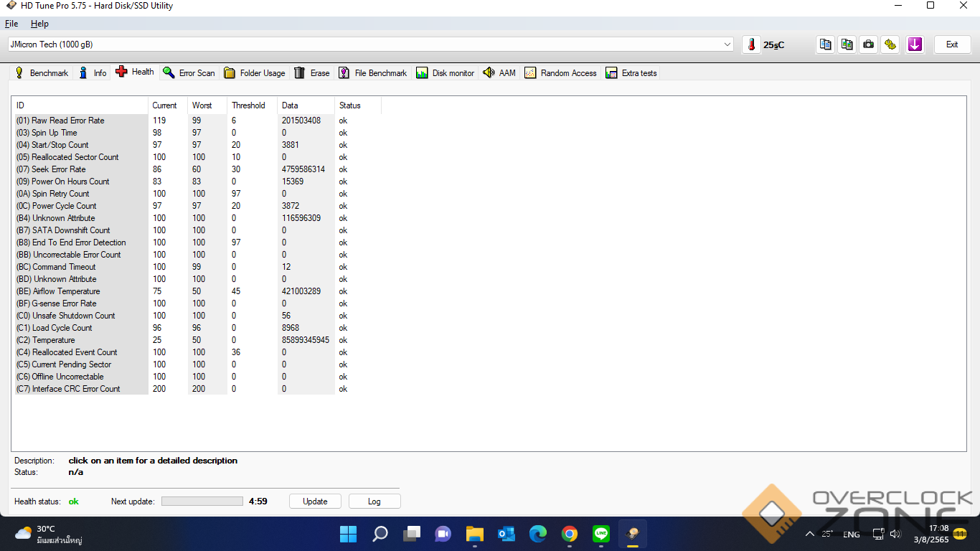Click the Status column header
Viewport: 980px width, 551px height.
coord(358,105)
